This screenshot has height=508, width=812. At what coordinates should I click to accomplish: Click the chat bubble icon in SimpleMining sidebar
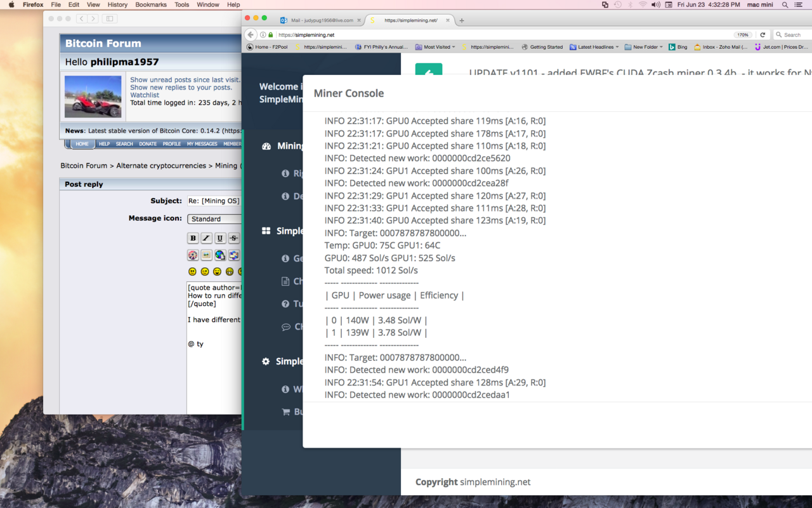[285, 327]
